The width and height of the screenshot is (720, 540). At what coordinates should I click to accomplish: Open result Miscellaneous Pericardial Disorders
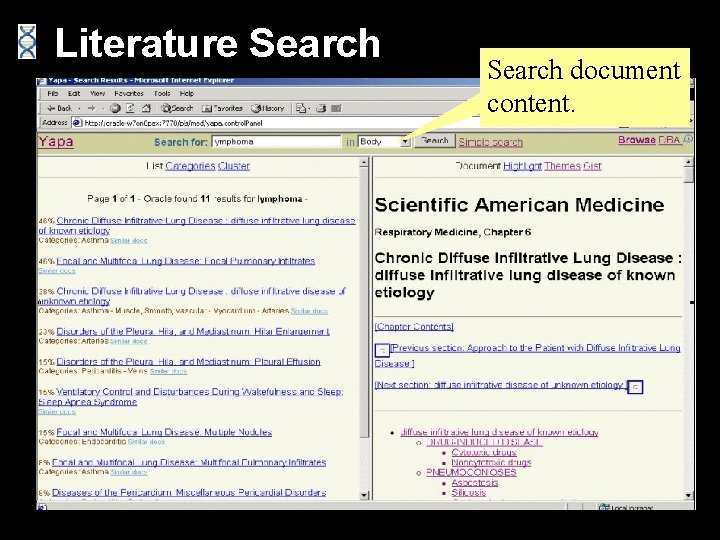189,493
